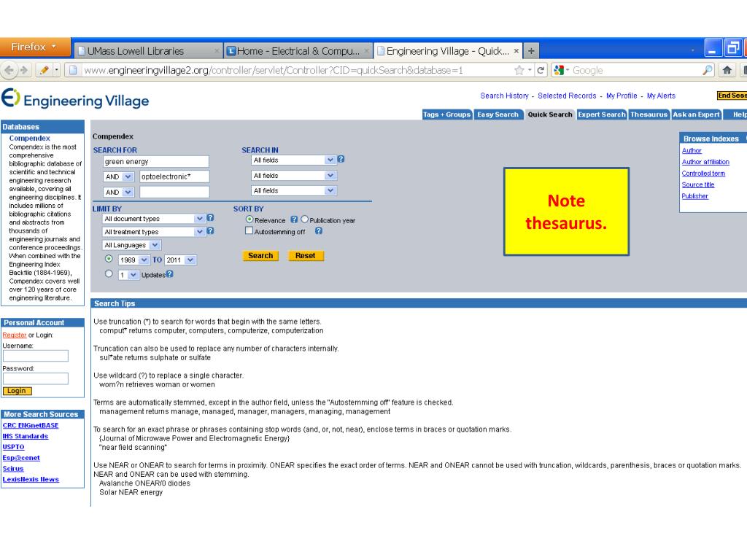Viewport: 747px width, 560px height.
Task: Click the Engineering Village logo
Action: (x=75, y=99)
